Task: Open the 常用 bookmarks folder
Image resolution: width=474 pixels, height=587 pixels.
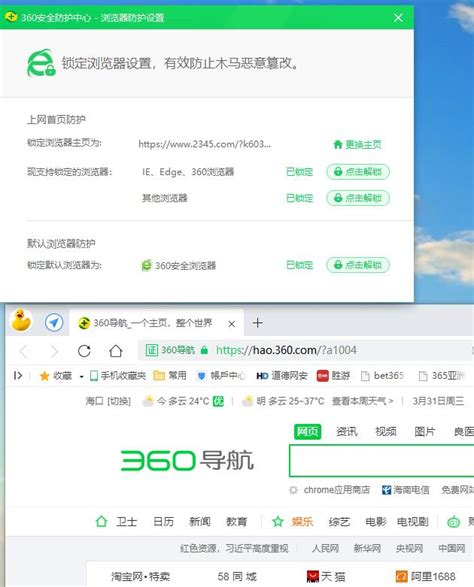Action: pyautogui.click(x=170, y=375)
